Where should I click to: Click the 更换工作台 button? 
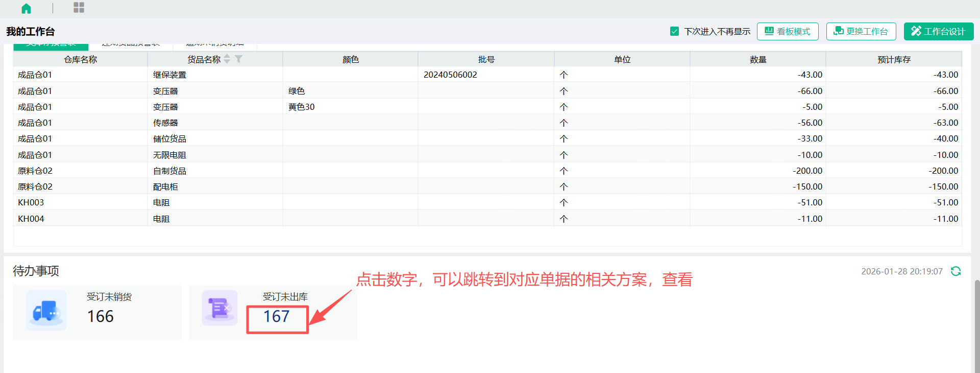pyautogui.click(x=861, y=32)
